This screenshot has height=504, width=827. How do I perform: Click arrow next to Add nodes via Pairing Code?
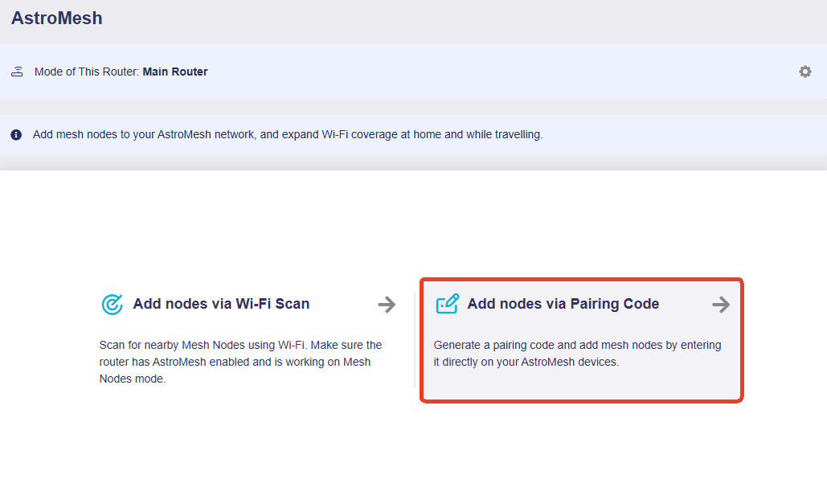point(721,305)
